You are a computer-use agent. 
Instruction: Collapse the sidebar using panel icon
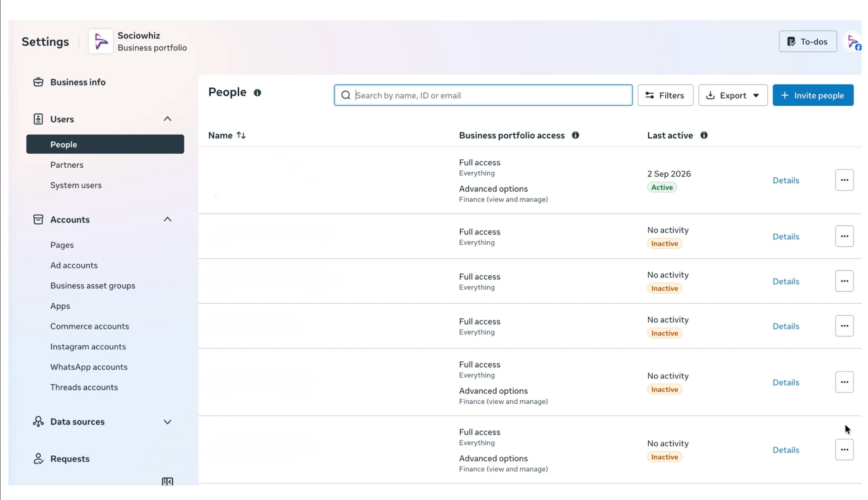click(x=167, y=481)
